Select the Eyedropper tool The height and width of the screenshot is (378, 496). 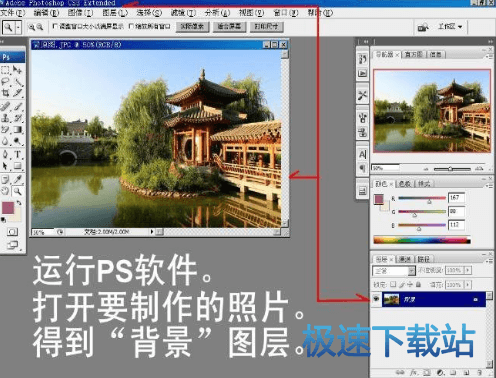click(x=17, y=180)
